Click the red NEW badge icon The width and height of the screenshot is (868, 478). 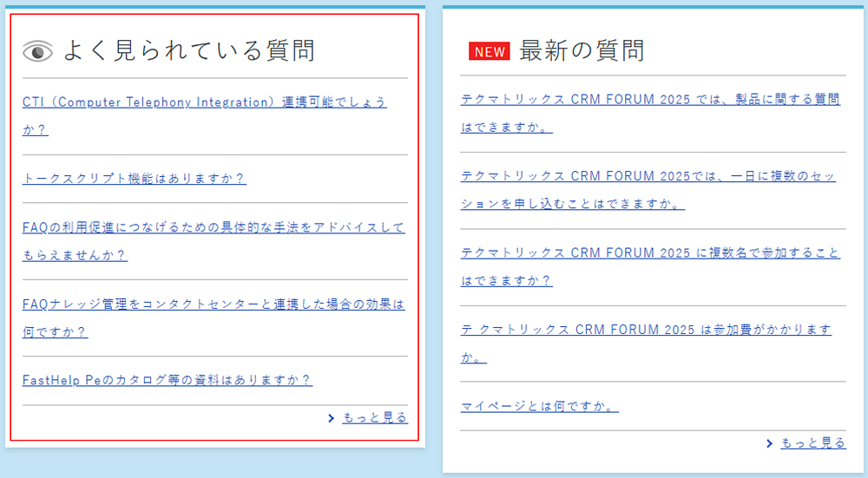(490, 52)
